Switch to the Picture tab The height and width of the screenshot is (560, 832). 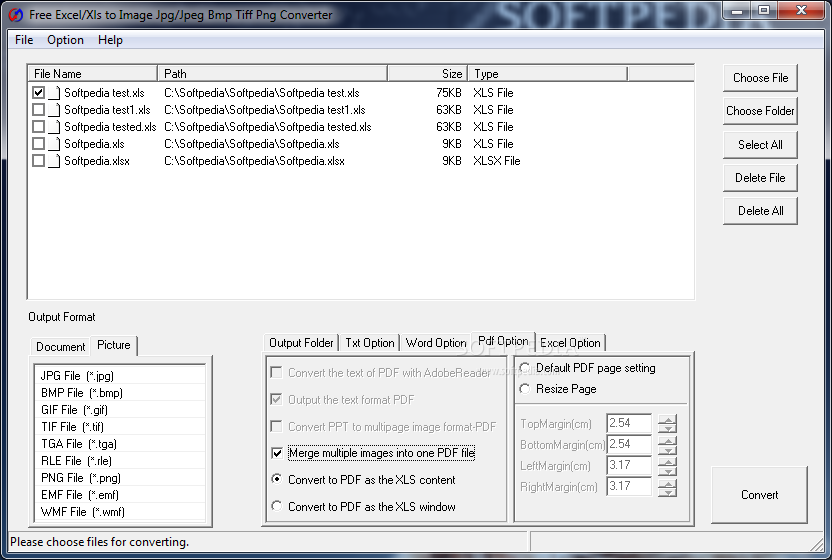tap(114, 345)
